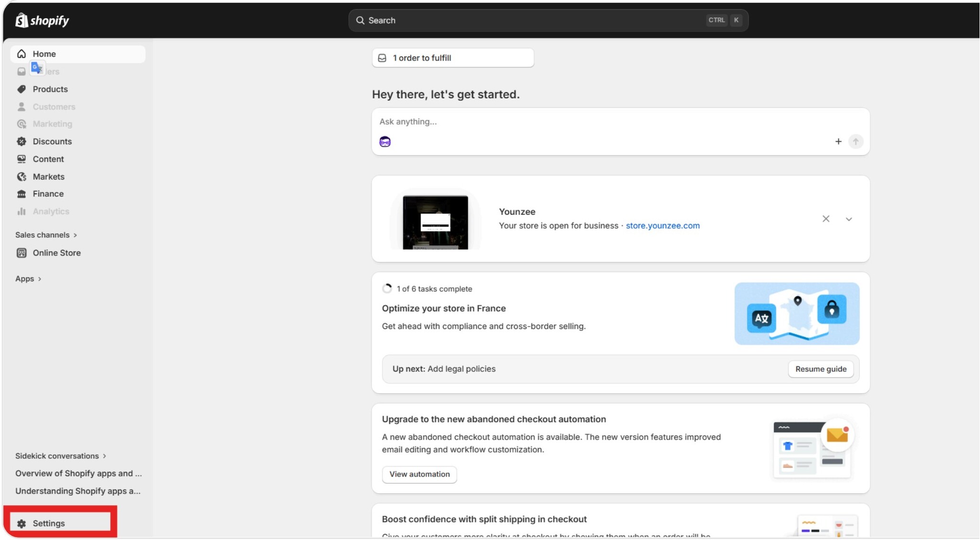The image size is (980, 540).
Task: Click the plus icon in Ask box
Action: [x=838, y=141]
